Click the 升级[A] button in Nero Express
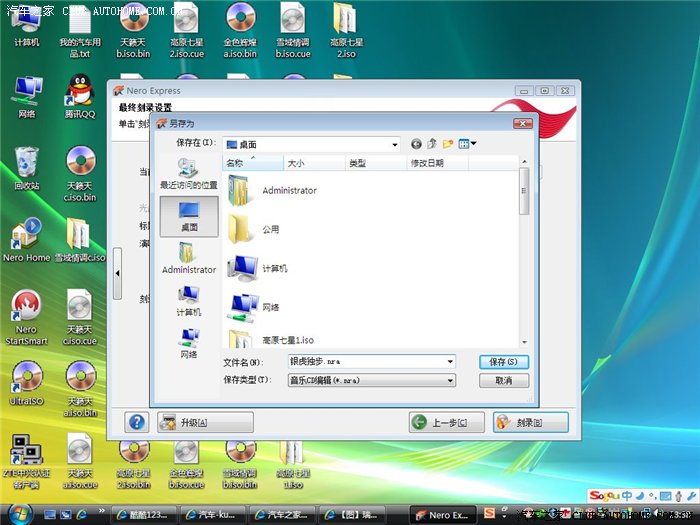 (x=205, y=422)
